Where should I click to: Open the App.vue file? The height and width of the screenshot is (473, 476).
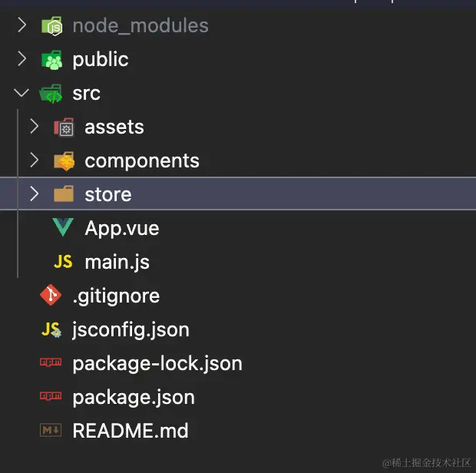point(121,228)
